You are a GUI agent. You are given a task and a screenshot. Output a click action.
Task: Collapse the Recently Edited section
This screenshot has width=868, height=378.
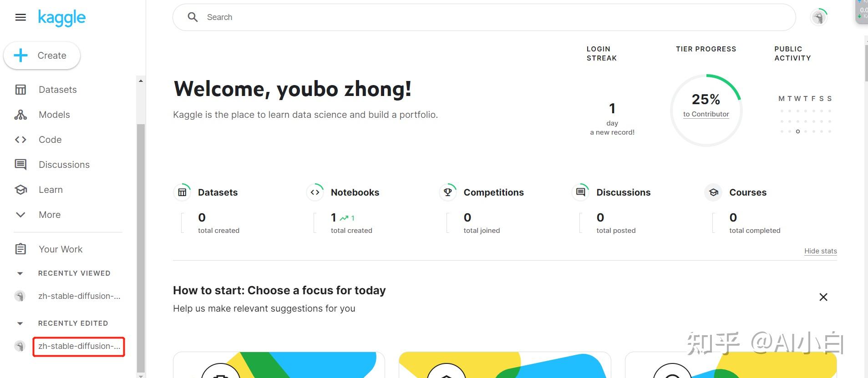pyautogui.click(x=20, y=323)
